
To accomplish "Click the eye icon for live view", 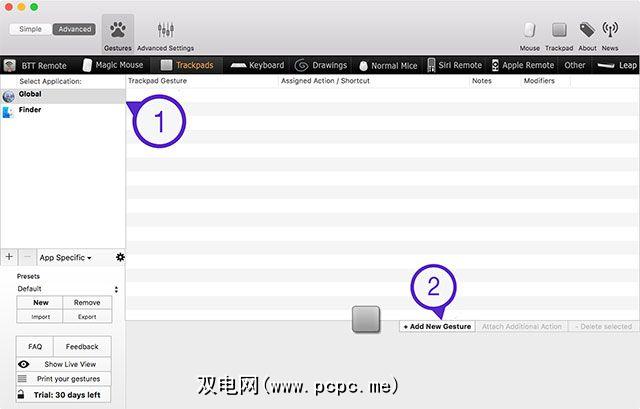I will click(24, 364).
